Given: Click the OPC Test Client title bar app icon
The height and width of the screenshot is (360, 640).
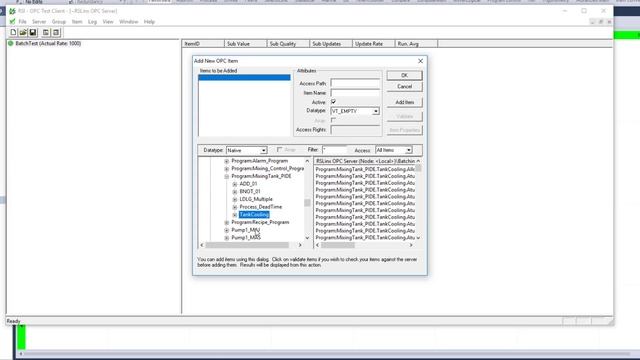Looking at the screenshot, I should [12, 11].
